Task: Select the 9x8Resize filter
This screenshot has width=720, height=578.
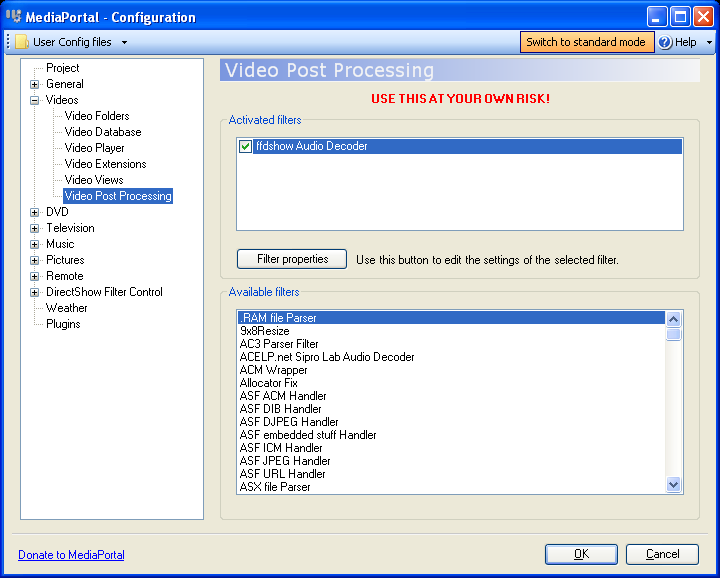Action: [x=451, y=331]
